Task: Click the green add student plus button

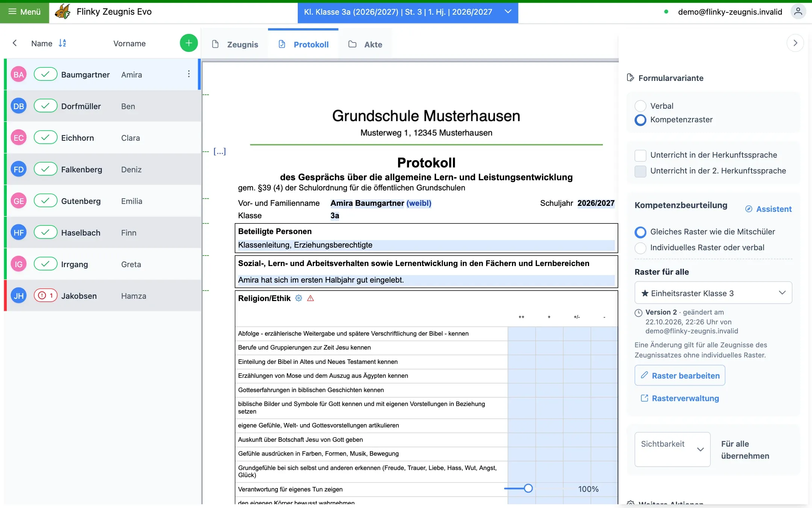Action: pos(189,43)
